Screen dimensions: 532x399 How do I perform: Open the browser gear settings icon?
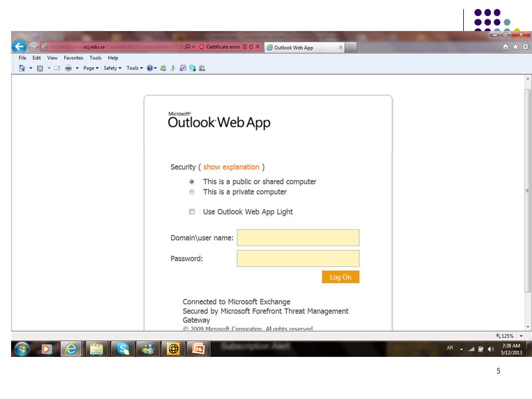(525, 47)
